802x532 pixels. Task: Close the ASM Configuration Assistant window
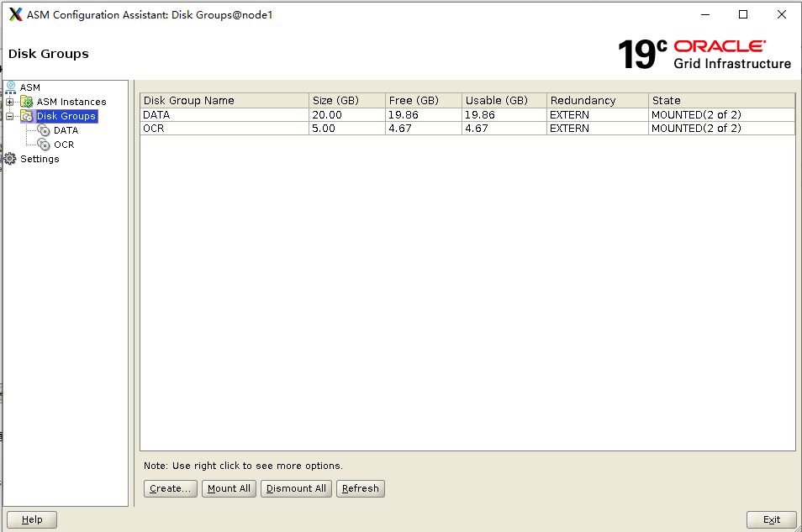point(782,14)
